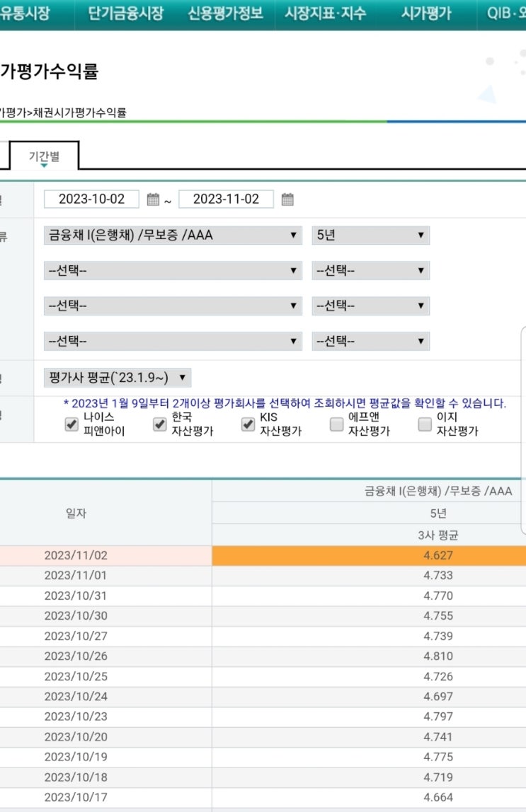Open the 시장지표·지수 menu
Image resolution: width=526 pixels, height=812 pixels.
tap(325, 13)
